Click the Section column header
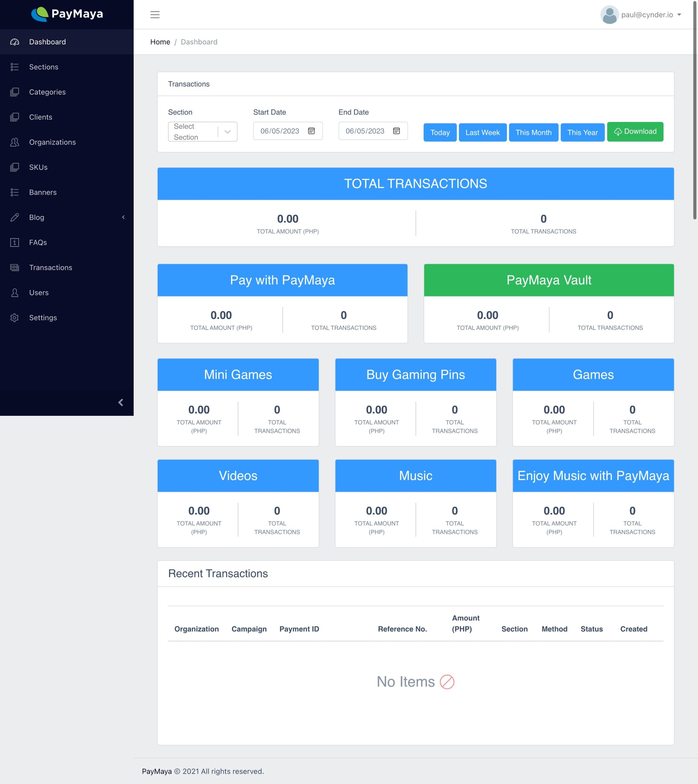698x784 pixels. tap(514, 629)
